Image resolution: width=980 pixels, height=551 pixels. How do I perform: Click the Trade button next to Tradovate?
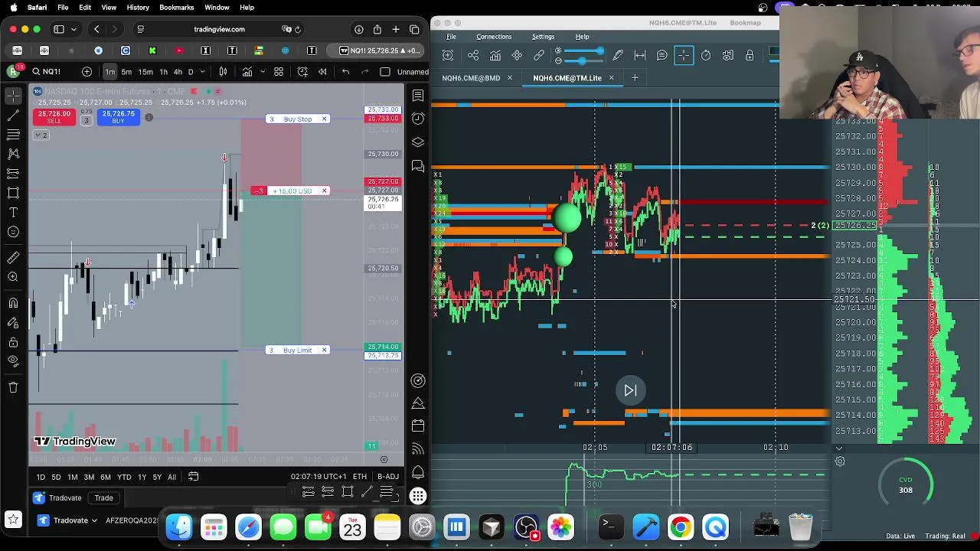click(103, 498)
